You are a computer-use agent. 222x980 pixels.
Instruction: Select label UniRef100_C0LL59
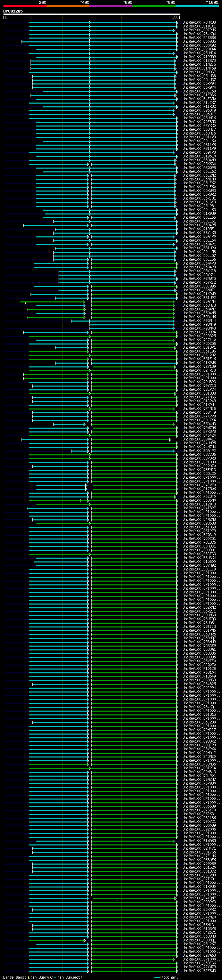pos(199,91)
